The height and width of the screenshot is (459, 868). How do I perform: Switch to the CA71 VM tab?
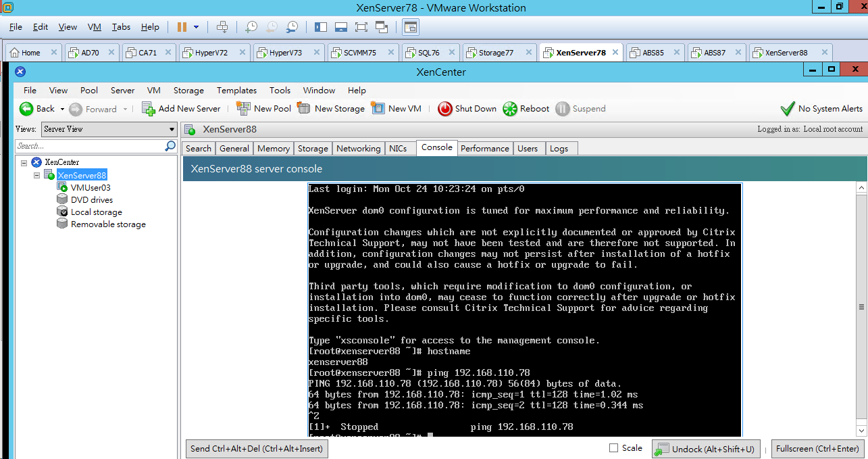click(x=148, y=53)
